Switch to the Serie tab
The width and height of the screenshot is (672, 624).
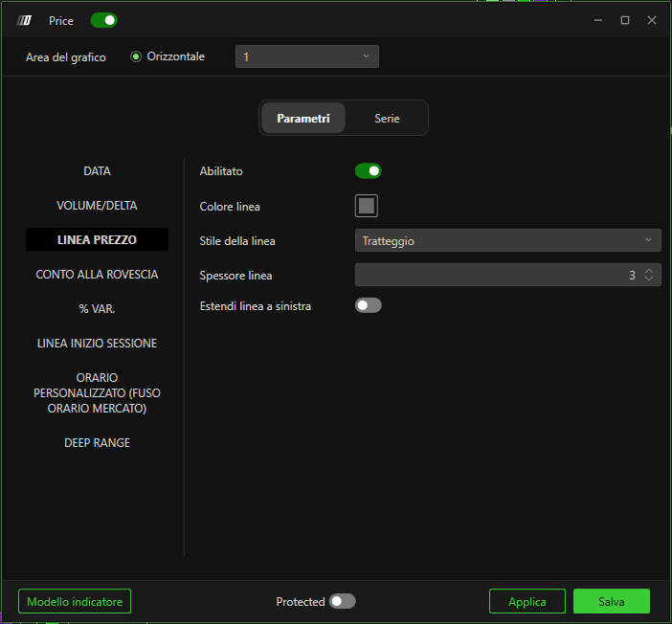point(387,119)
